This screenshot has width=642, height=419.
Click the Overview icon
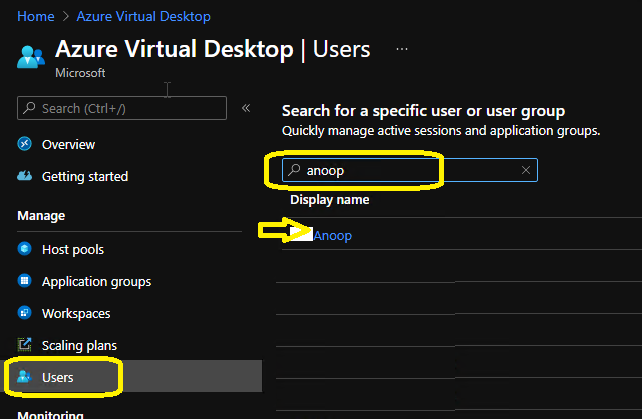pyautogui.click(x=25, y=144)
